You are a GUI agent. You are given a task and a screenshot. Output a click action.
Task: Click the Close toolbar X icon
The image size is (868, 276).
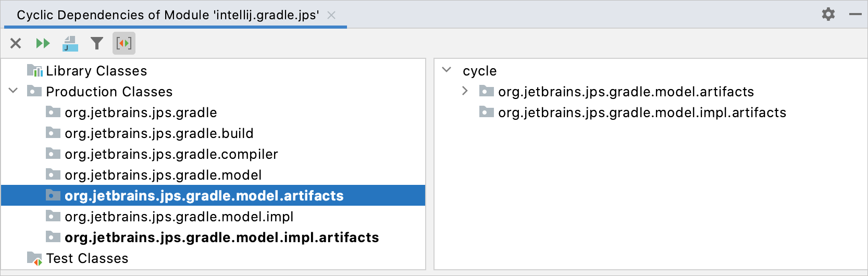[x=16, y=43]
